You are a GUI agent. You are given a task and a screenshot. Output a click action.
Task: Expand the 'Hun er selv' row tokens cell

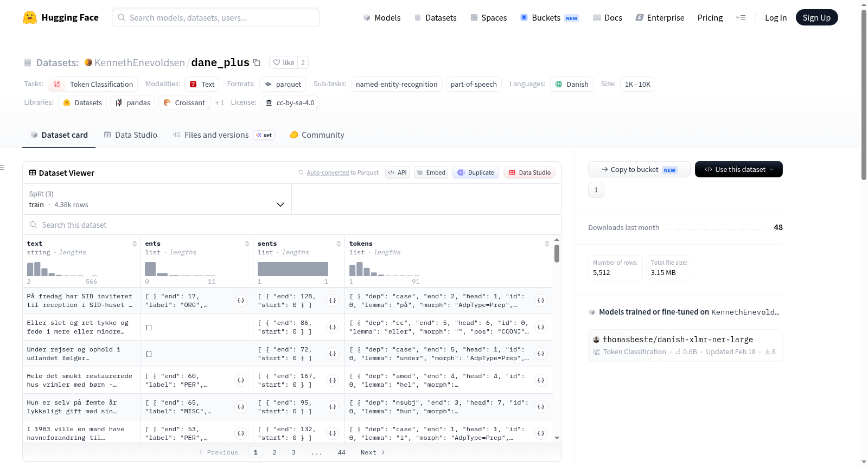tap(541, 407)
